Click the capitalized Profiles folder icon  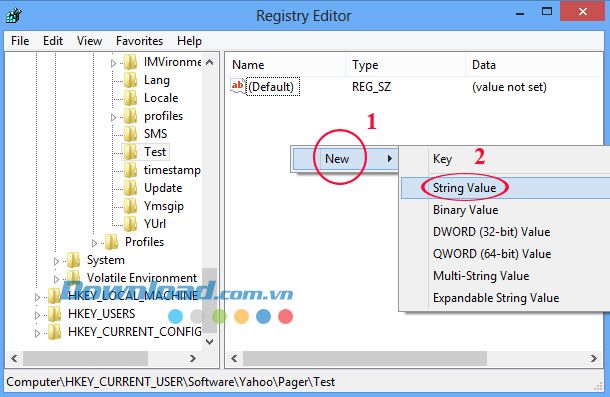[x=112, y=242]
